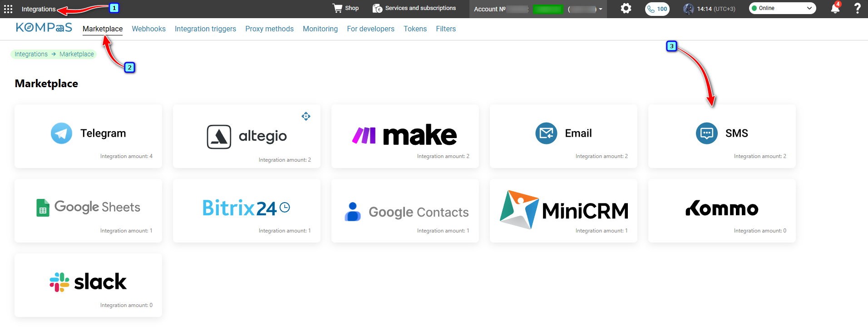Switch to the Webhooks tab
This screenshot has width=868, height=327.
click(149, 29)
